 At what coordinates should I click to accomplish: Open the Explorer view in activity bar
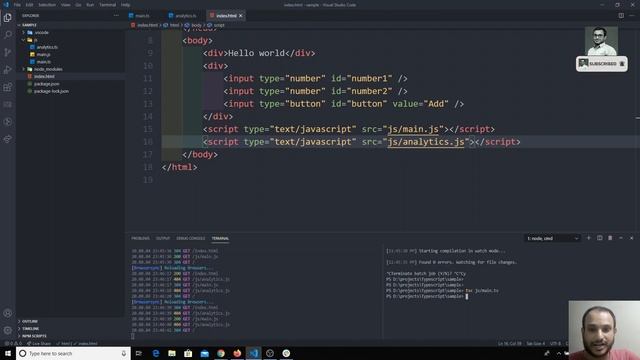pos(7,18)
